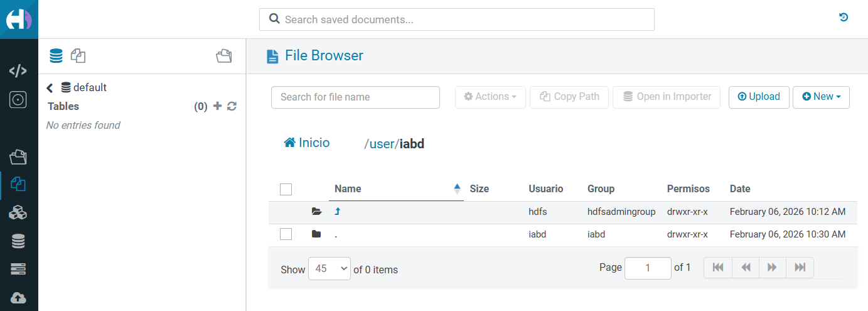868x311 pixels.
Task: Click the Group column header
Action: coord(601,188)
